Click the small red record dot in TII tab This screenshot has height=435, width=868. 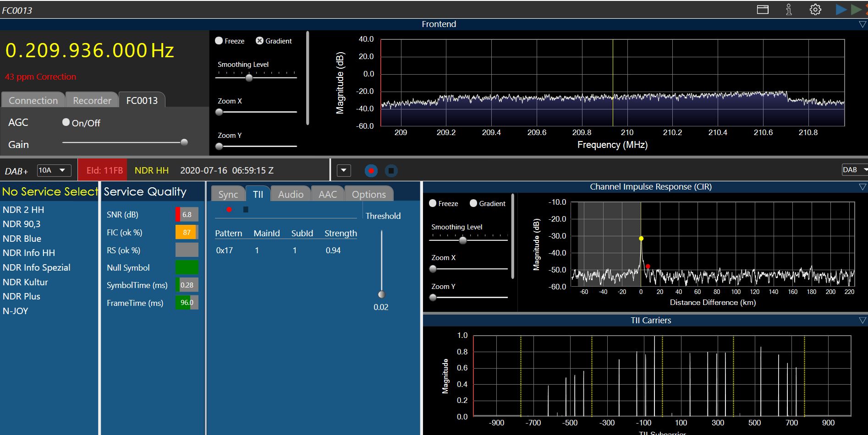point(229,210)
